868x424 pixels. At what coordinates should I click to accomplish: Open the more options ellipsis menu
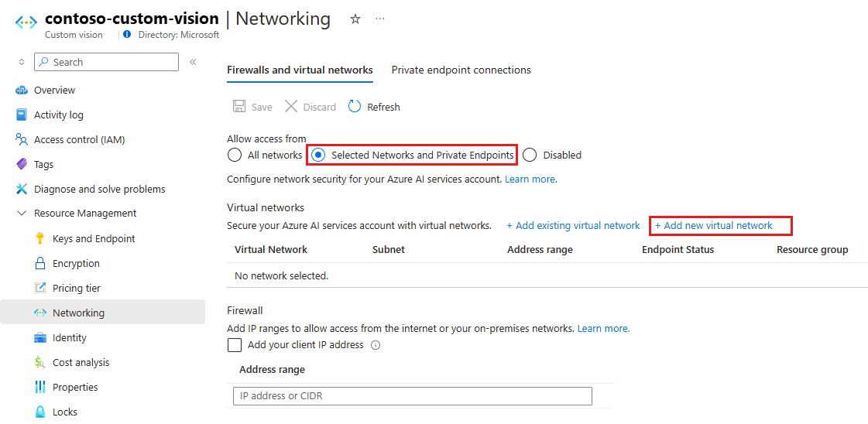point(380,19)
